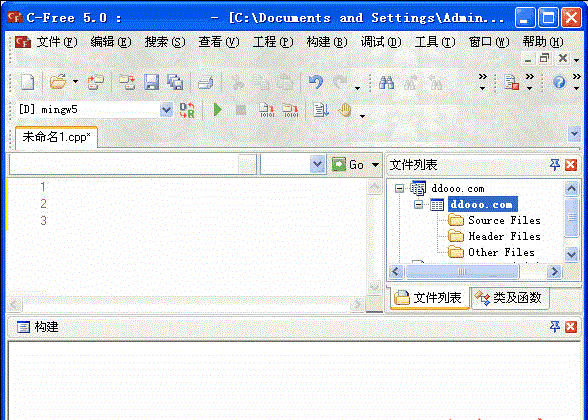Click the blue Undo arrow icon
This screenshot has height=420, width=588.
[x=316, y=82]
